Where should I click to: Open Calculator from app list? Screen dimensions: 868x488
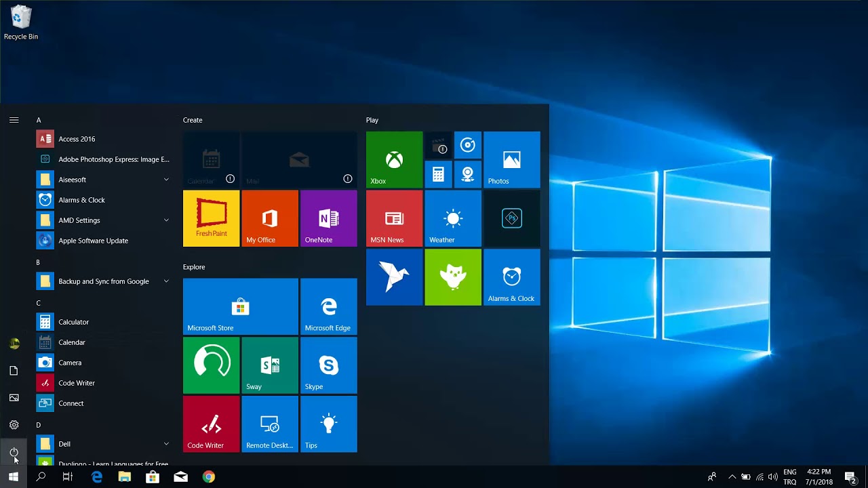[x=103, y=322]
